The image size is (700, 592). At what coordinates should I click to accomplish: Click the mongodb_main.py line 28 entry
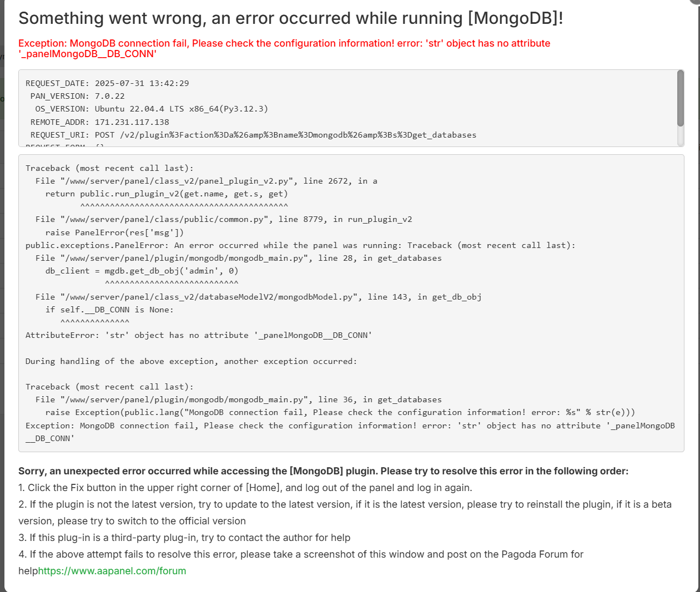238,258
